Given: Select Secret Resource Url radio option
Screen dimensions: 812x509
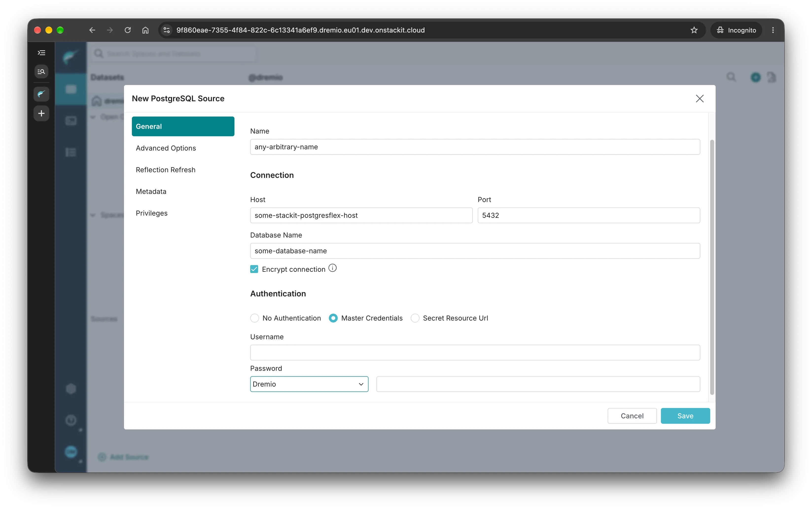Looking at the screenshot, I should tap(415, 318).
